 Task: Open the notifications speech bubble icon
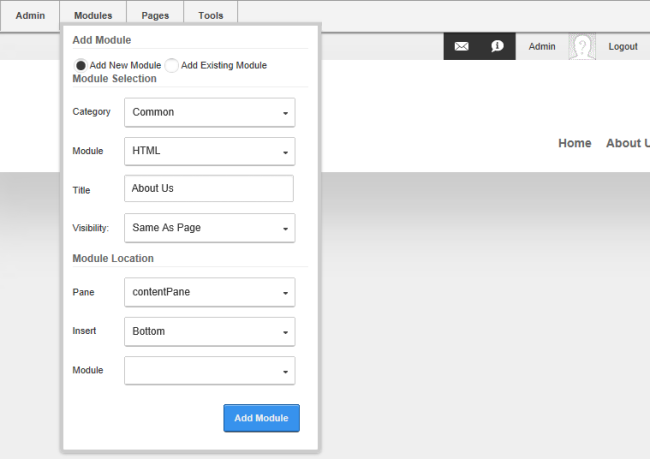(x=497, y=46)
